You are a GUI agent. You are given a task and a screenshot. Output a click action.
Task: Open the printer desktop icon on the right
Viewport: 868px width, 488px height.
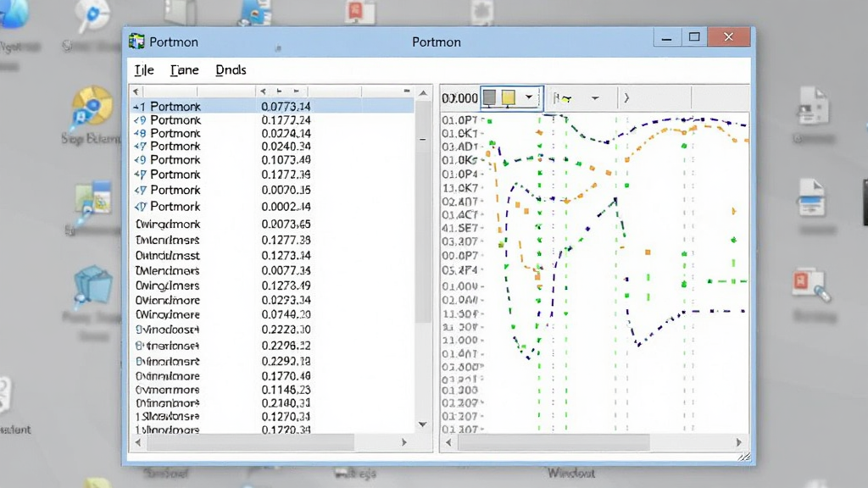click(811, 198)
